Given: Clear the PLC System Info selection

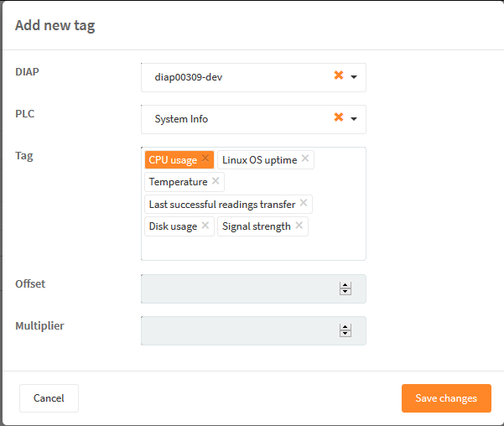Looking at the screenshot, I should point(339,117).
